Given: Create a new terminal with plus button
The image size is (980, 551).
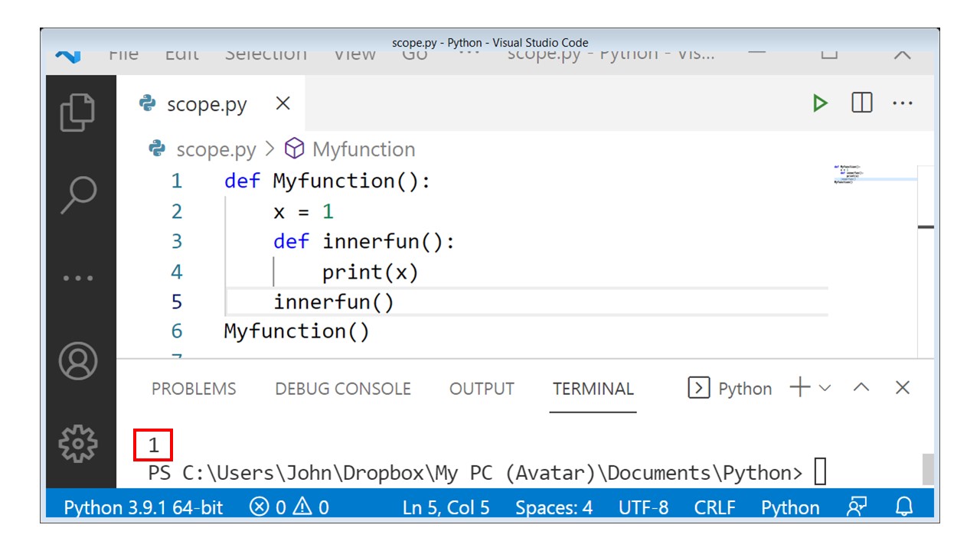Looking at the screenshot, I should tap(799, 388).
